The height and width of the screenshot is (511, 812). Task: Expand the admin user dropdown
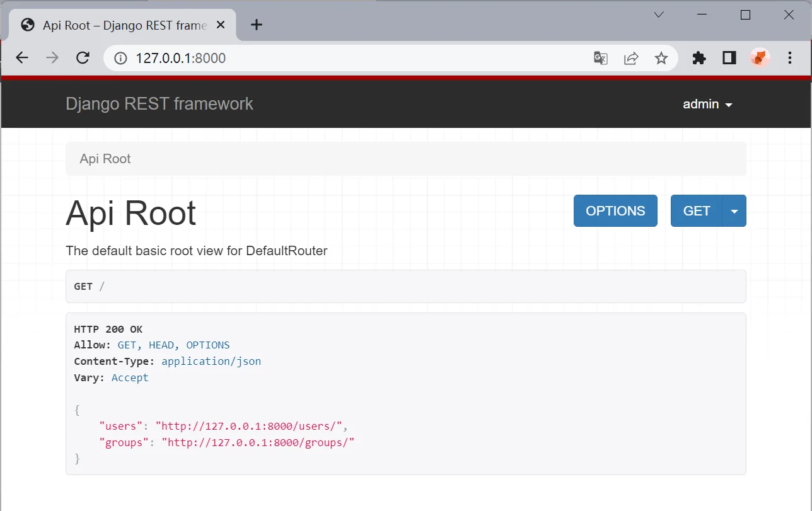707,105
